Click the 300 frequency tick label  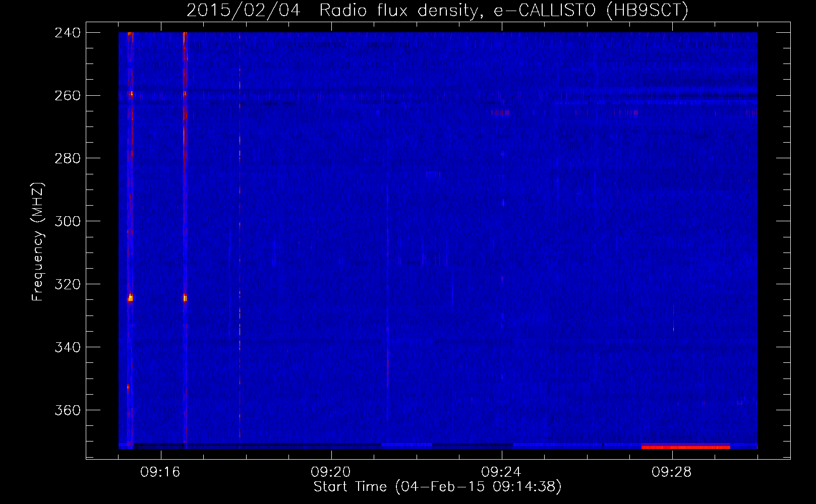point(68,221)
